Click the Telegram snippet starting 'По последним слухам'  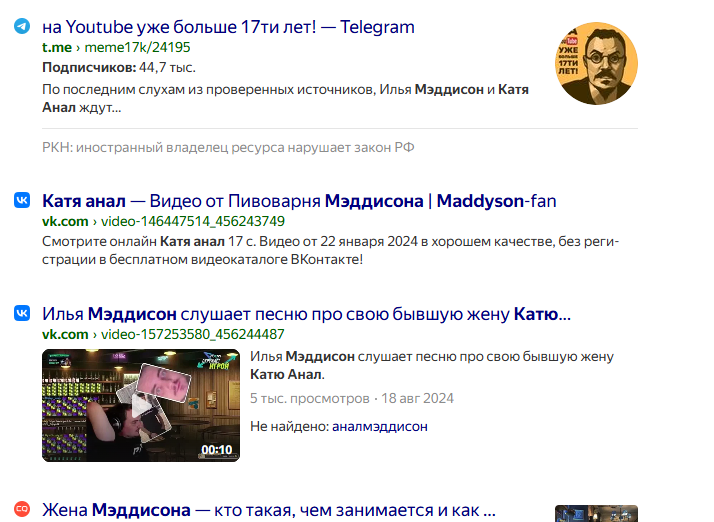click(x=285, y=98)
